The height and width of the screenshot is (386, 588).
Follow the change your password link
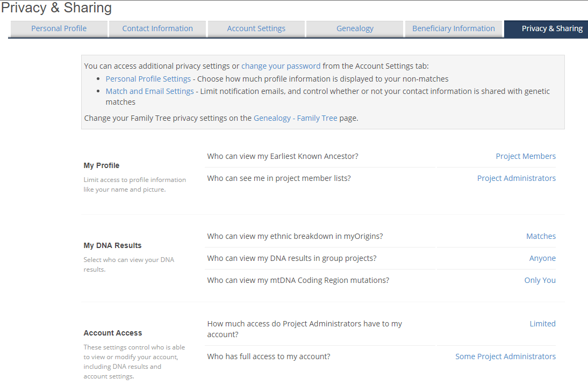coord(281,66)
